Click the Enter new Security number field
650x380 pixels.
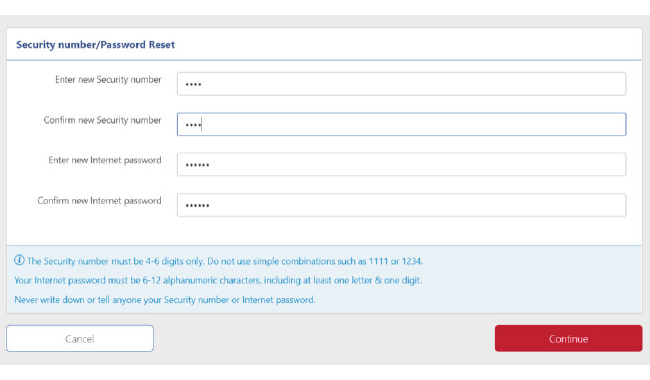tap(401, 84)
